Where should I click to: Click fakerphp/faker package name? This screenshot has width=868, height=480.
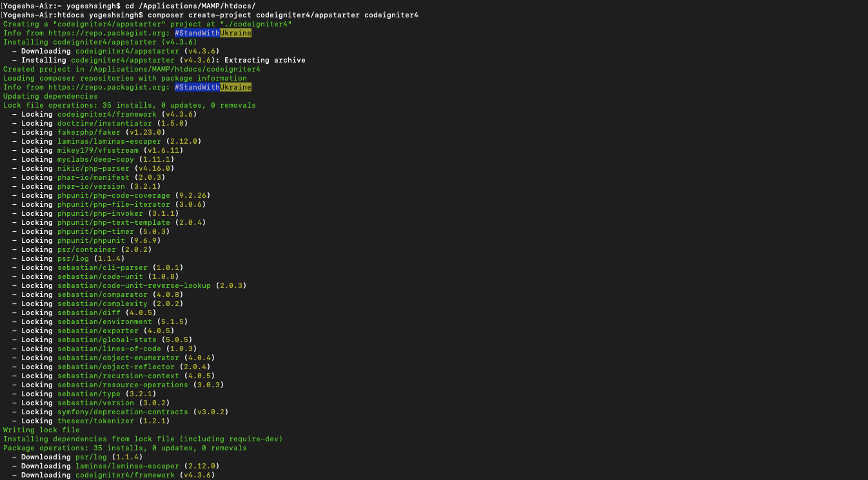tap(89, 132)
